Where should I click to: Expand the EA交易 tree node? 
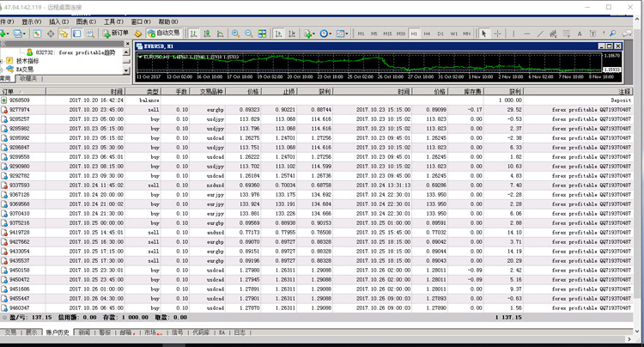1,70
